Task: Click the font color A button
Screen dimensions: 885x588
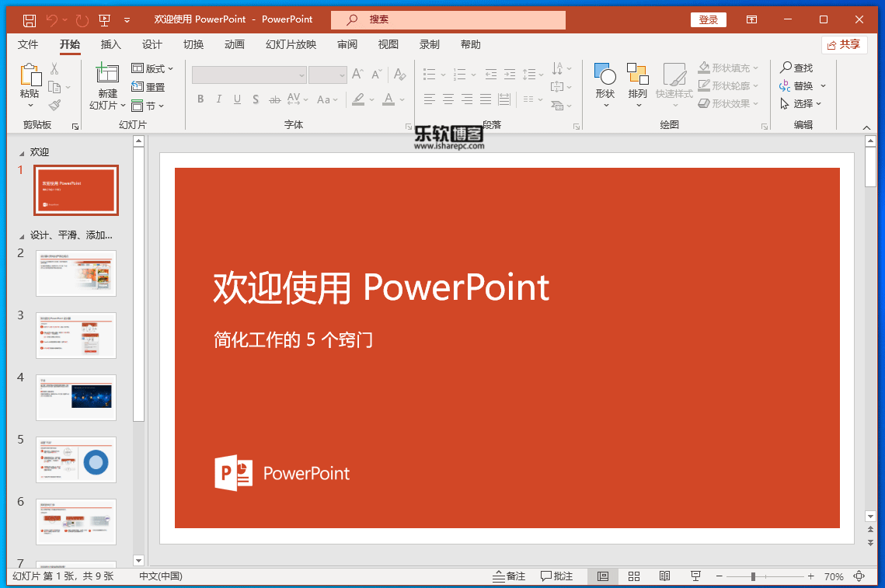Action: [388, 99]
